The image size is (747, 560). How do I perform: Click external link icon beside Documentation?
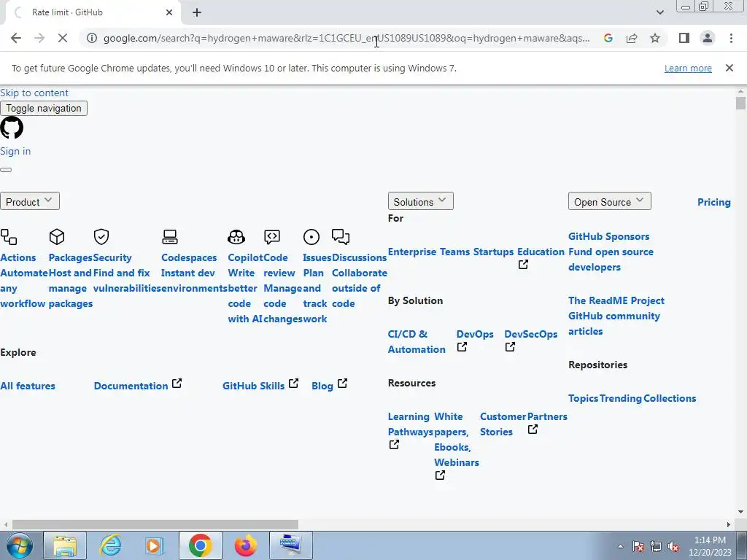point(177,384)
